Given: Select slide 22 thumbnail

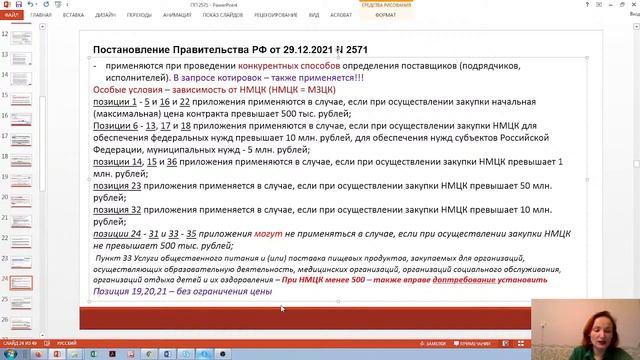Looking at the screenshot, I should click(x=21, y=242).
